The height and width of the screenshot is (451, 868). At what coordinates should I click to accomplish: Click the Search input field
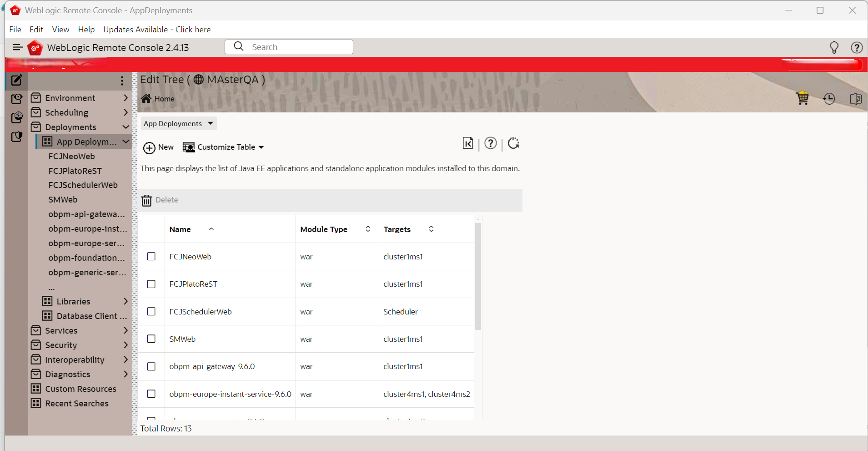coord(289,47)
